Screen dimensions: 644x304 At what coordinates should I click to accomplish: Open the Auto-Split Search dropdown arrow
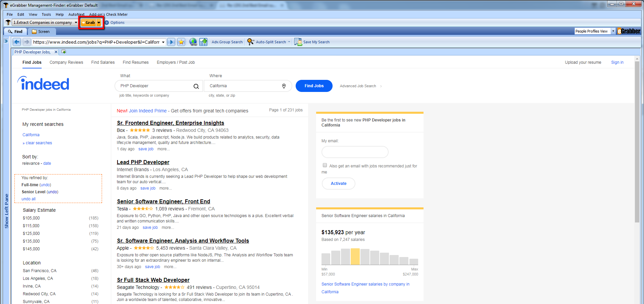tap(289, 42)
